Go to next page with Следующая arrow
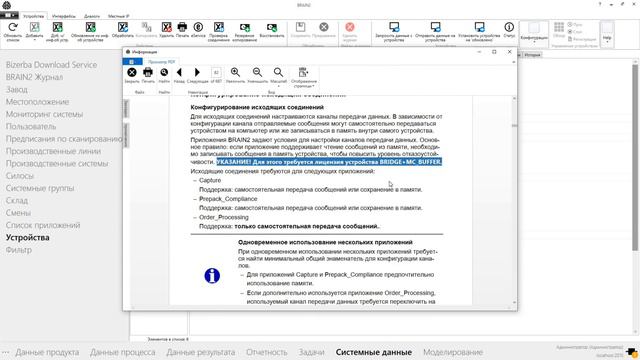The image size is (640, 360). (x=198, y=73)
